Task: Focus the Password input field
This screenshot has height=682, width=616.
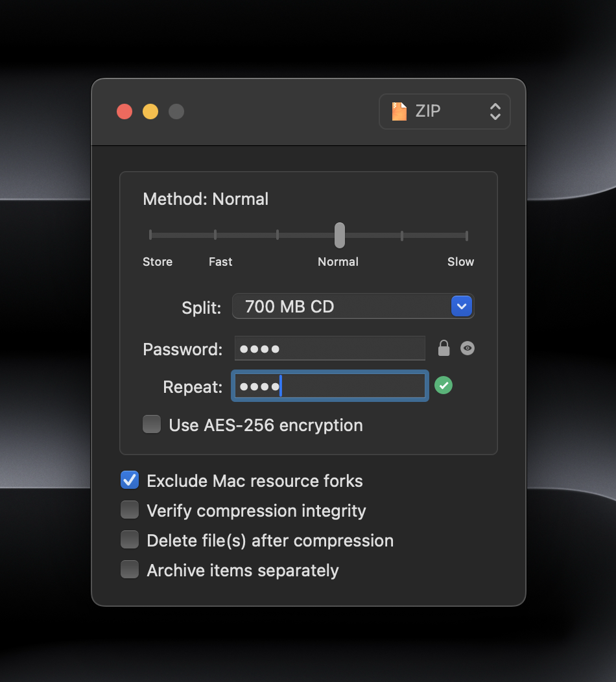Action: [x=329, y=349]
